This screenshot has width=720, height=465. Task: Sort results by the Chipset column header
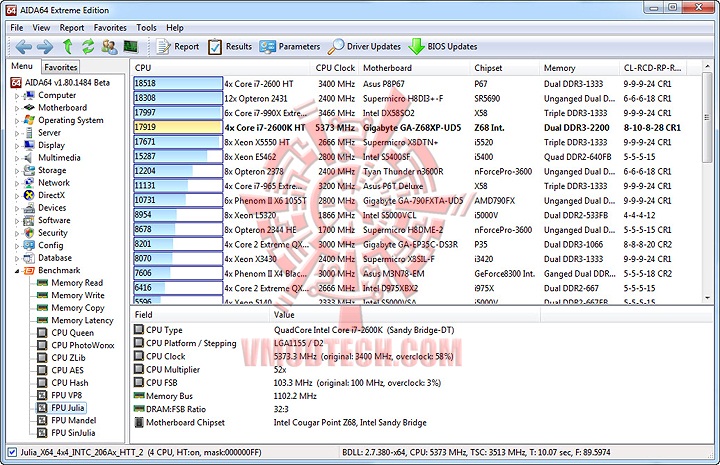pos(505,68)
